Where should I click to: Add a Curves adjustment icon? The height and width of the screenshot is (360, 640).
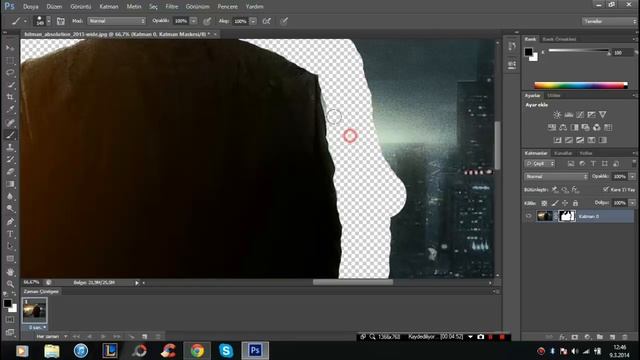(580, 115)
